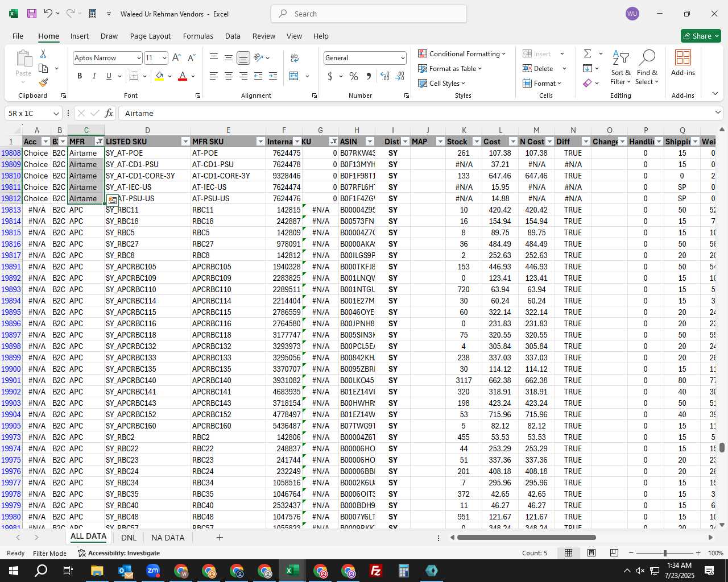Viewport: 728px width, 582px height.
Task: Cut selection with the scissors icon
Action: click(43, 53)
